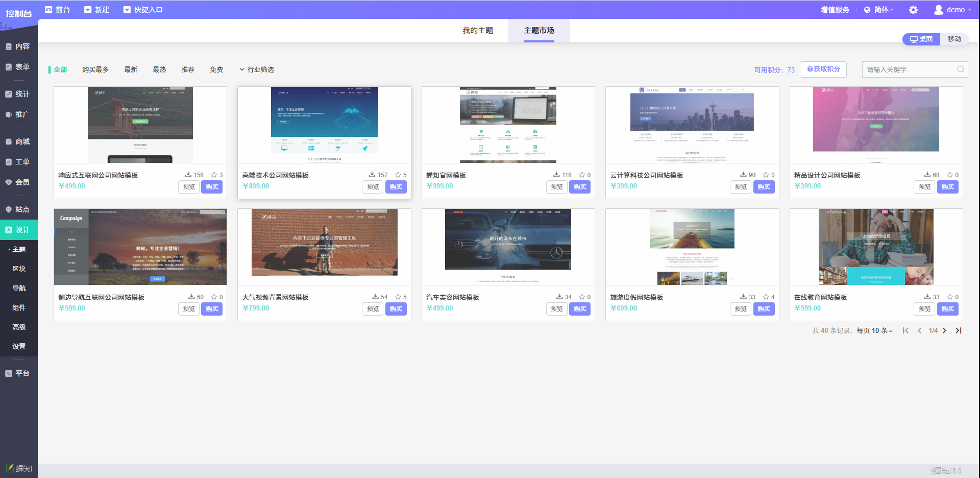Click the 获取积分 button
Image resolution: width=980 pixels, height=478 pixels.
pos(823,69)
